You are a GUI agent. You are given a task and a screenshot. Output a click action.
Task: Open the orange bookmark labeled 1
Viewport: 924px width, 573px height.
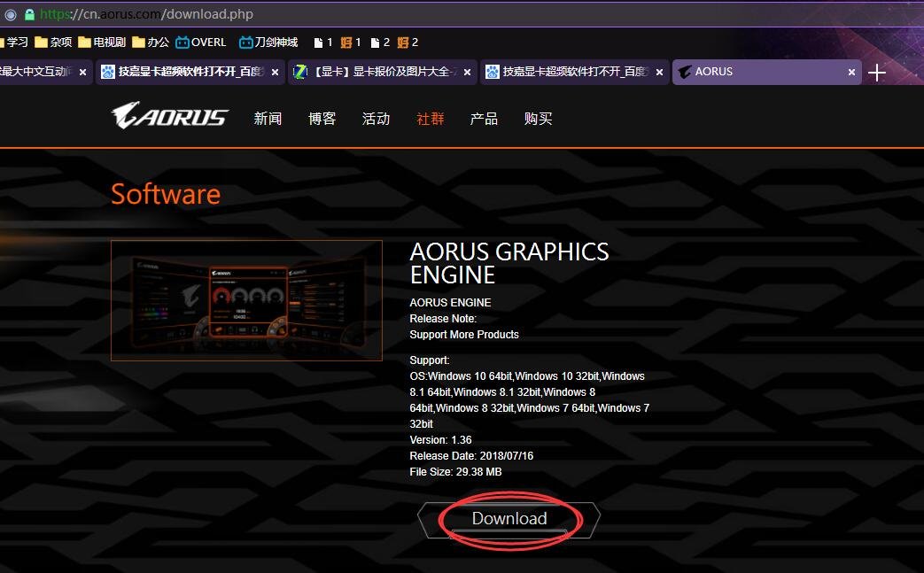click(x=351, y=43)
